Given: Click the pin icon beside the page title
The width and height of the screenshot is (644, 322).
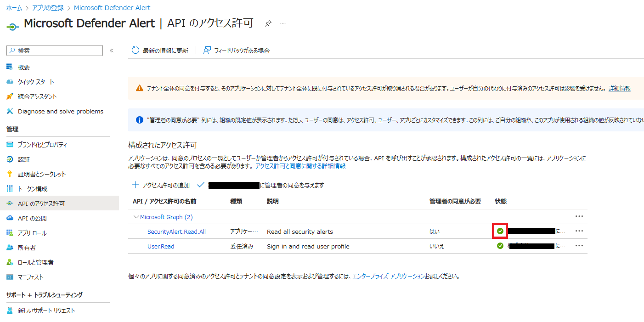Looking at the screenshot, I should 268,23.
